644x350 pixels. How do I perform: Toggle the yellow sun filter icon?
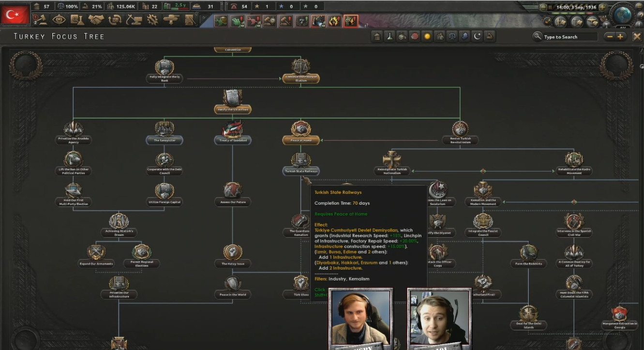point(427,37)
